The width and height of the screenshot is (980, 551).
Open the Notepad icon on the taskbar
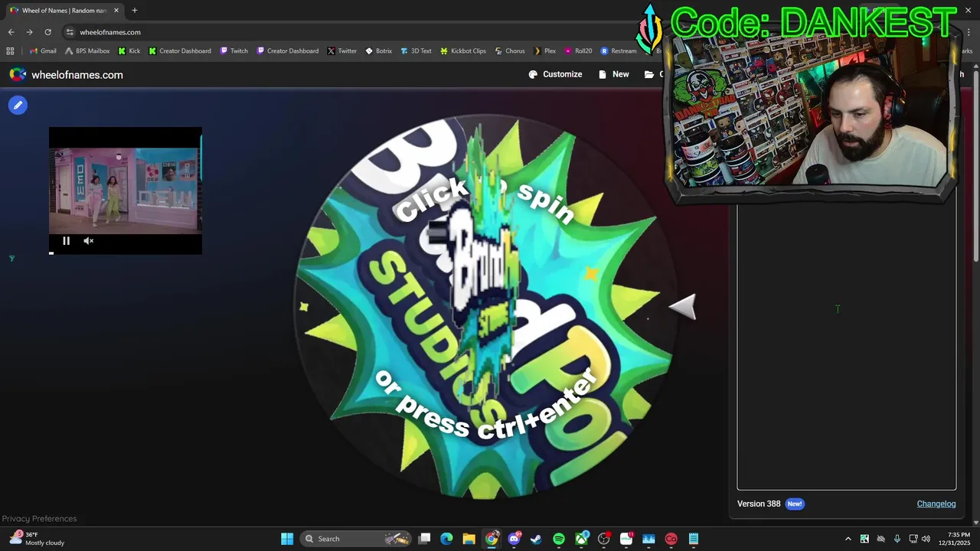694,539
